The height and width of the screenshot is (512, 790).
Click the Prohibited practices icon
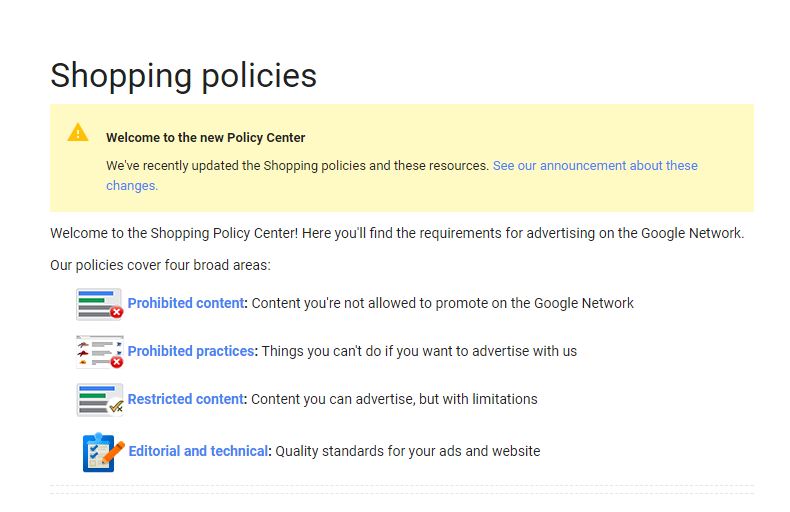point(99,352)
